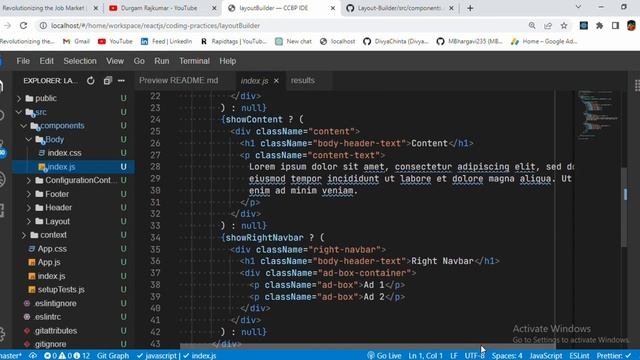Click the error count icon in status bar
640x360 pixels.
[x=47, y=356]
